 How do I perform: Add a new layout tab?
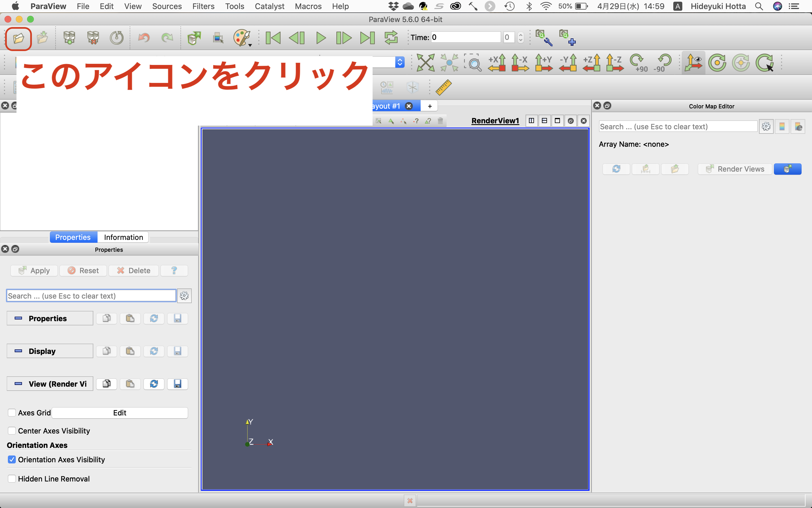click(x=430, y=106)
